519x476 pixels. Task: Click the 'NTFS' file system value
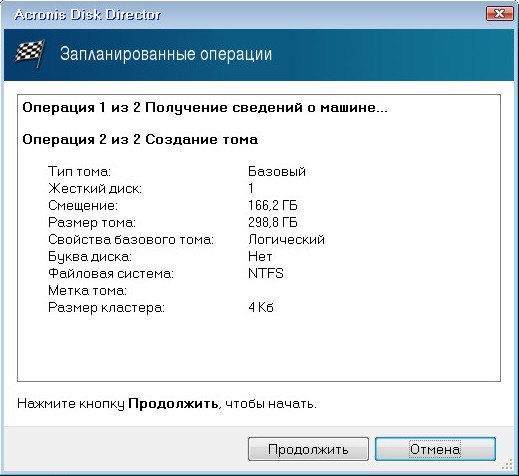(266, 273)
